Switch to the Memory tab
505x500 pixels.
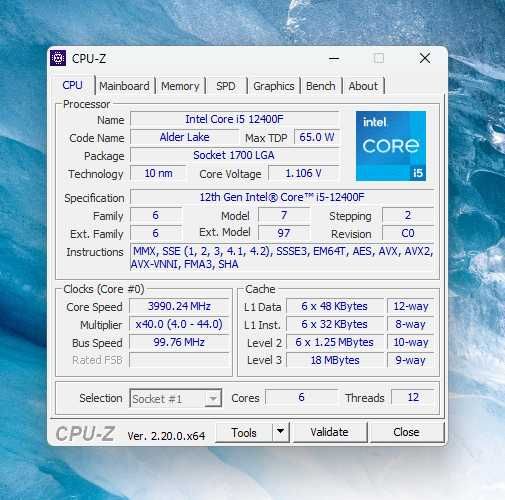click(180, 86)
